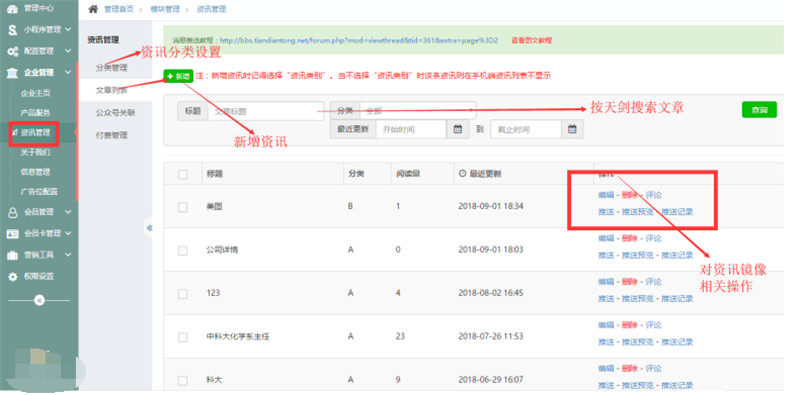This screenshot has width=800, height=395.
Task: Open 产品服务 in the sidebar
Action: point(35,113)
